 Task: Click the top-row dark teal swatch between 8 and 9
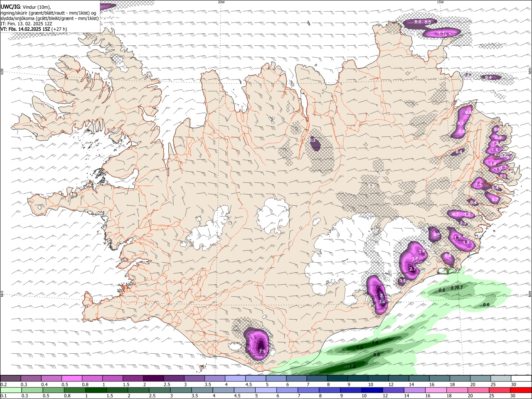[x=337, y=378]
